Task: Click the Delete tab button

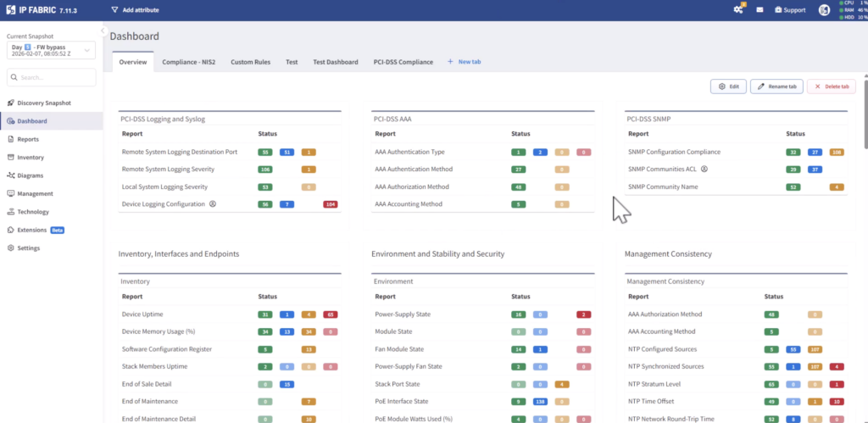Action: 832,86
